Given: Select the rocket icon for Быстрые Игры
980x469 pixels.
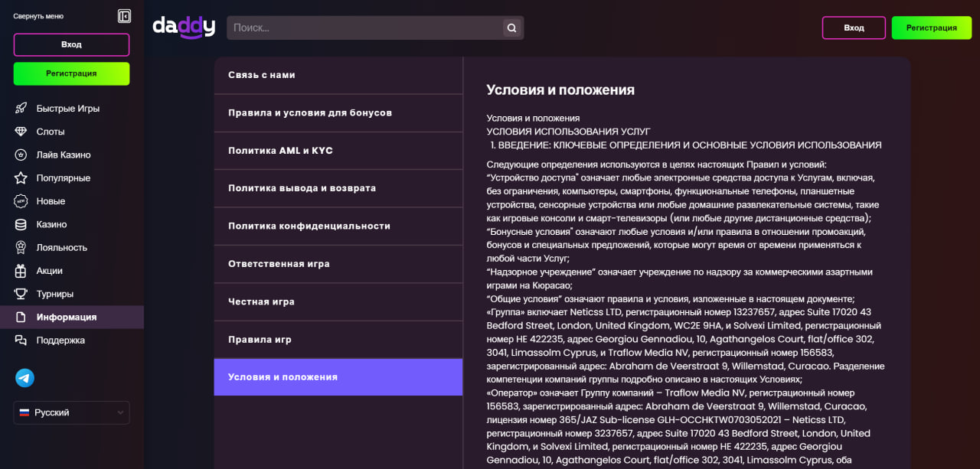Looking at the screenshot, I should 20,108.
